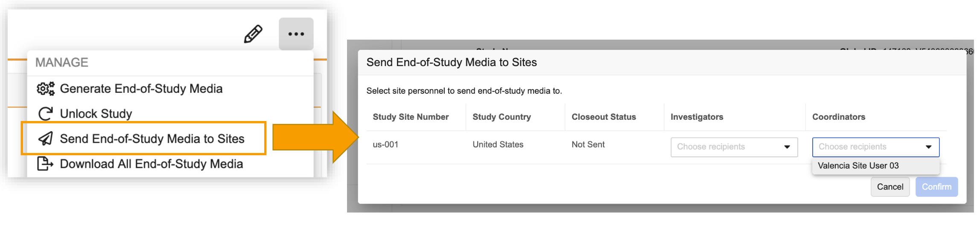The height and width of the screenshot is (225, 980).
Task: Click the Unlock Study refresh arrow icon
Action: point(46,114)
